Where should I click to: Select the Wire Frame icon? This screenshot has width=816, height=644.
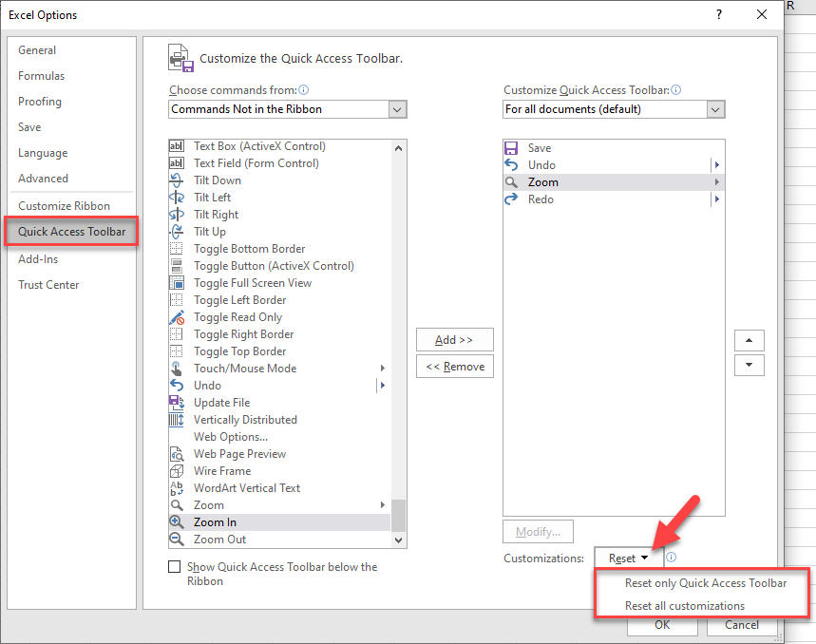(177, 471)
